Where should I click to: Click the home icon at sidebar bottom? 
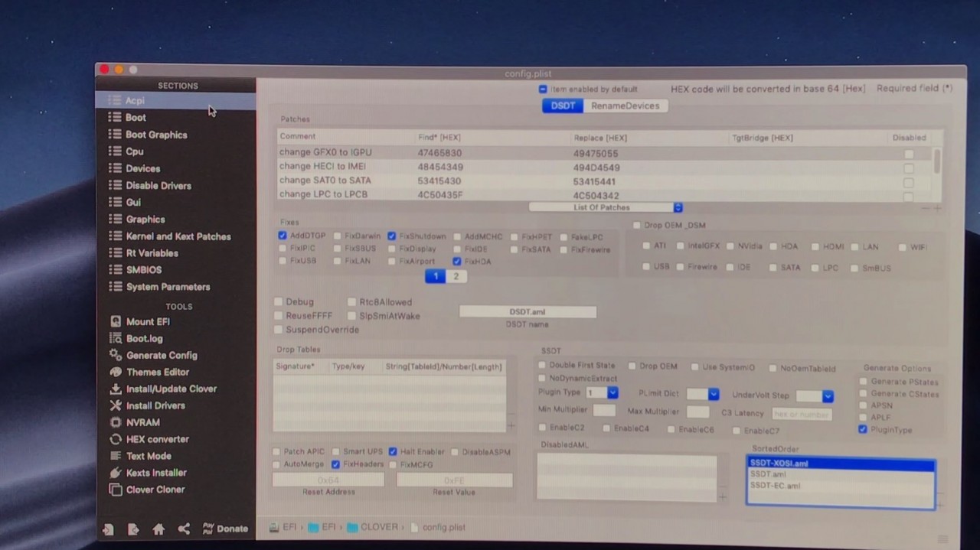click(x=158, y=529)
